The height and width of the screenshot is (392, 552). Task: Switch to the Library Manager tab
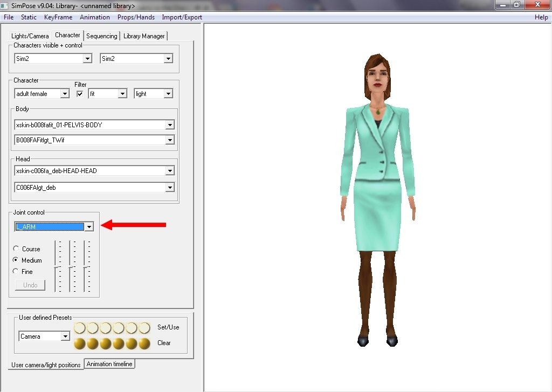(144, 36)
